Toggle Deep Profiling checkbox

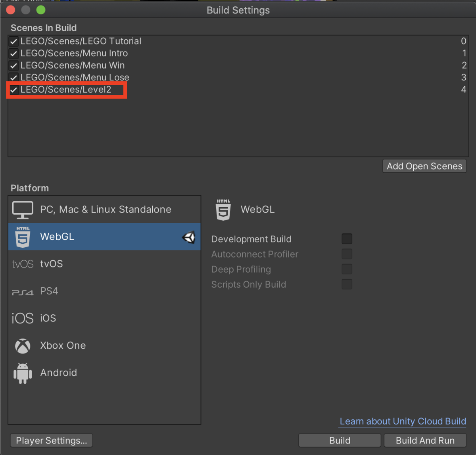click(347, 269)
